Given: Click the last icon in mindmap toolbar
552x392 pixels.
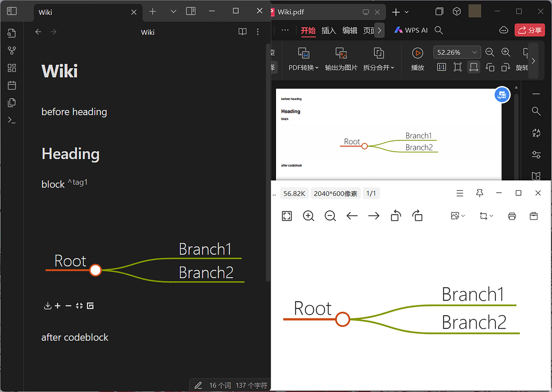Looking at the screenshot, I should pyautogui.click(x=90, y=305).
